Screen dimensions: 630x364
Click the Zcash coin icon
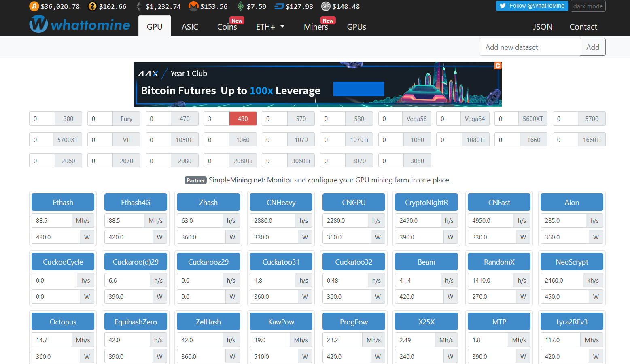click(x=93, y=6)
